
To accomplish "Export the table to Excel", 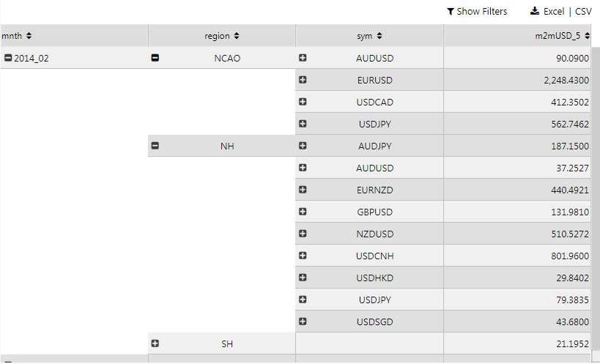I will coord(554,12).
